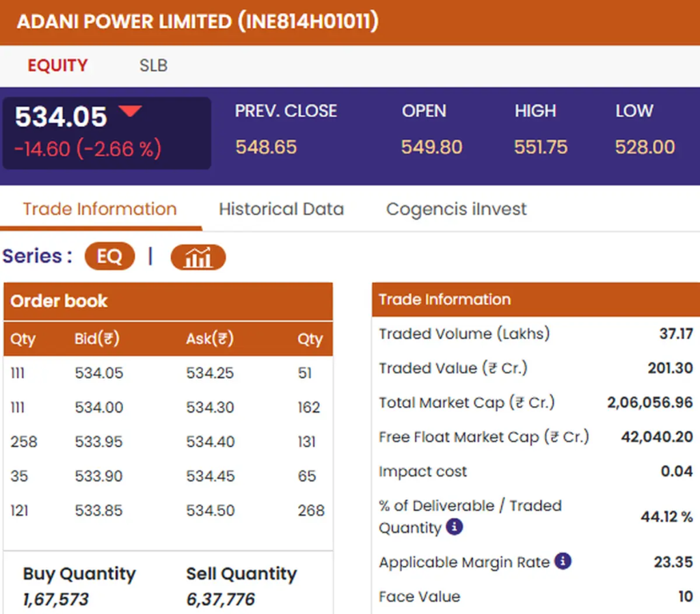Image resolution: width=700 pixels, height=614 pixels.
Task: Open the Historical Data tab
Action: 281,209
